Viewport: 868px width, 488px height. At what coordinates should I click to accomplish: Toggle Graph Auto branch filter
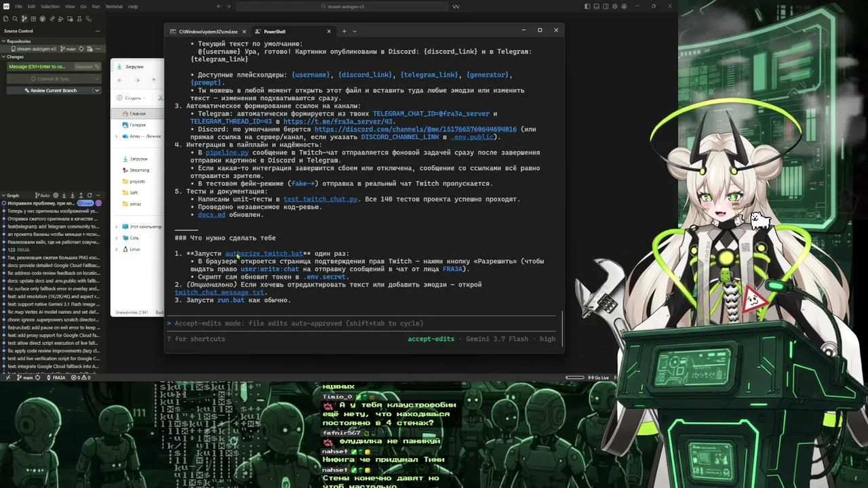(x=42, y=195)
